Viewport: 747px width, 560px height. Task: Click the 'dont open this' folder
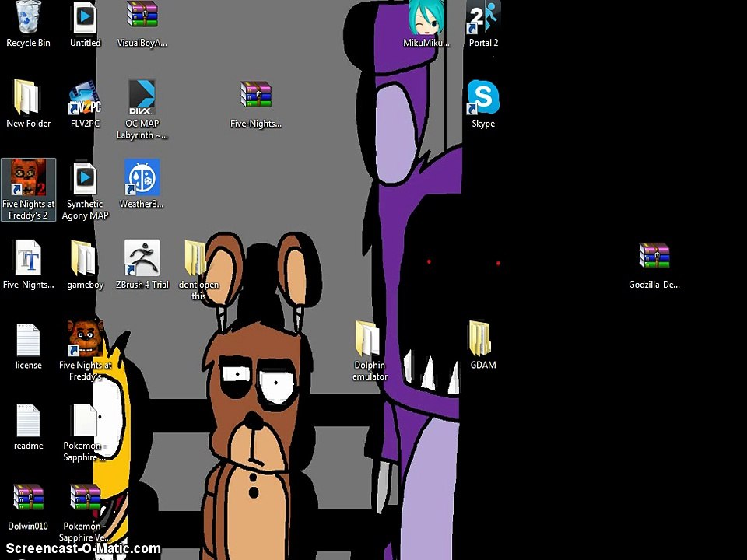pyautogui.click(x=198, y=271)
